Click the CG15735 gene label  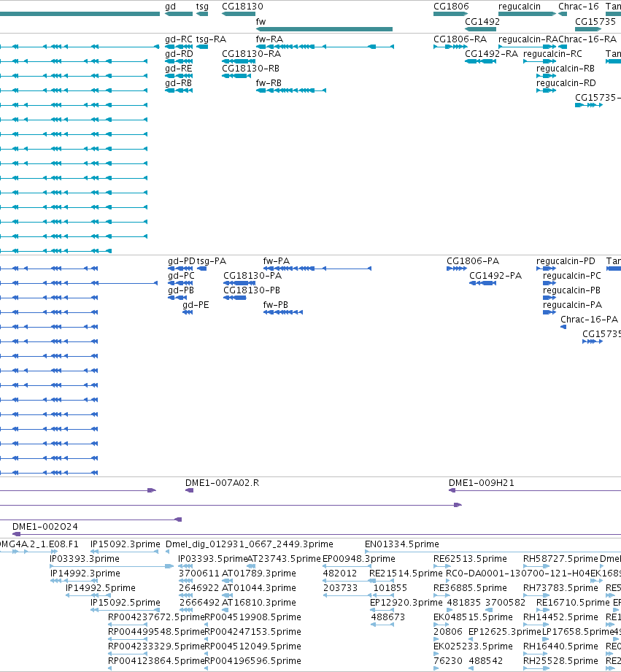point(595,21)
